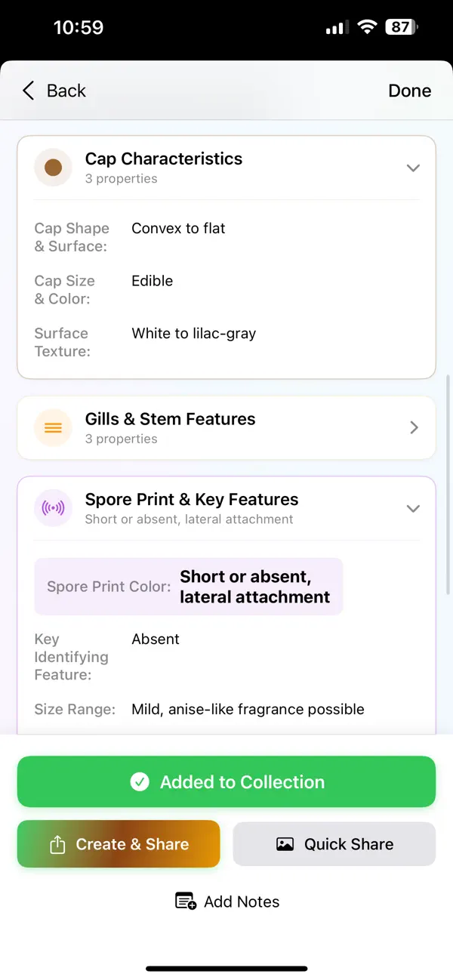Tap Quick Share
453x980 pixels.
point(334,844)
